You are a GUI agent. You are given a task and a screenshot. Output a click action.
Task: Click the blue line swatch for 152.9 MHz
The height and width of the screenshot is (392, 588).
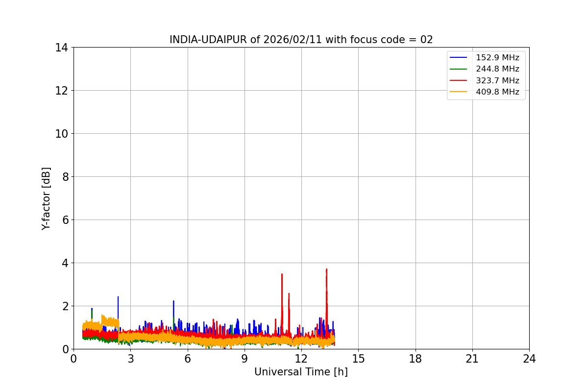click(459, 58)
